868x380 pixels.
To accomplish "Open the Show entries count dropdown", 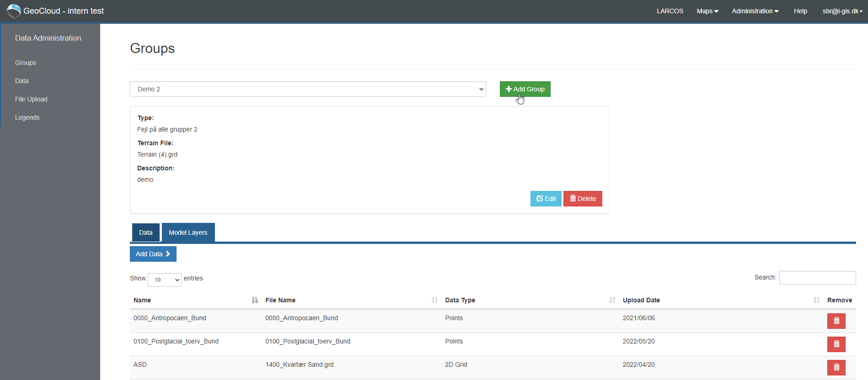I will coord(165,280).
